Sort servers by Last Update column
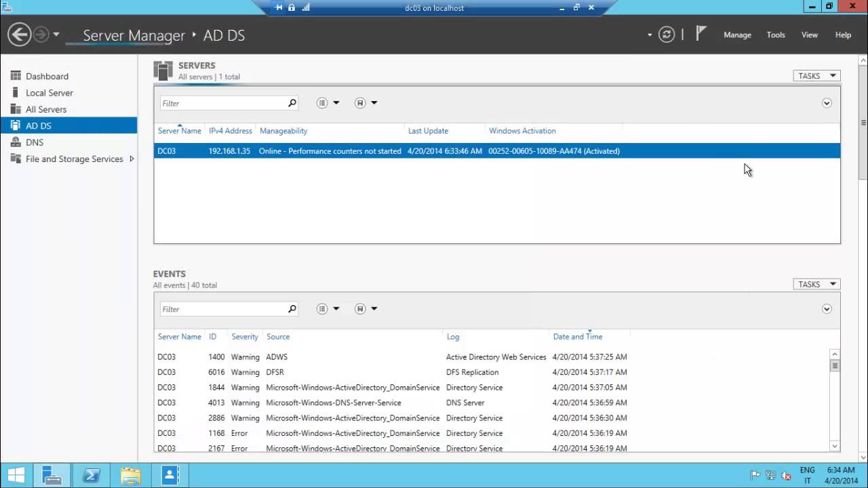This screenshot has height=488, width=868. (428, 131)
